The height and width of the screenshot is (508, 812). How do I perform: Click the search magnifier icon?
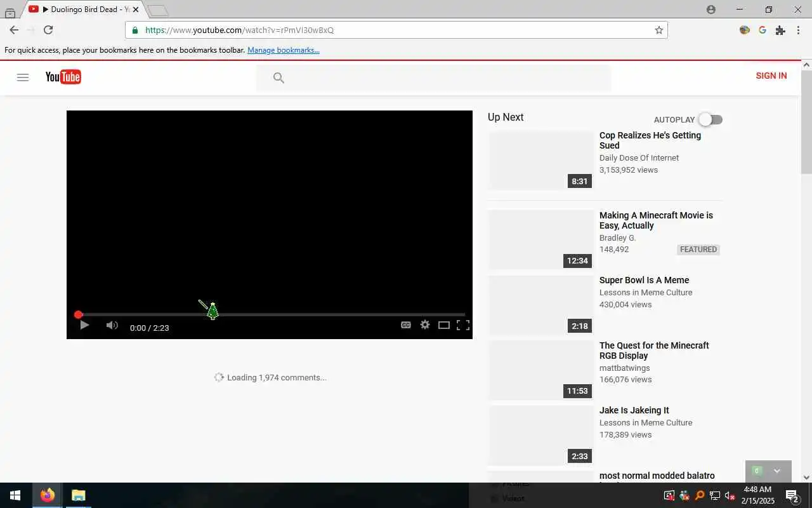tap(278, 77)
